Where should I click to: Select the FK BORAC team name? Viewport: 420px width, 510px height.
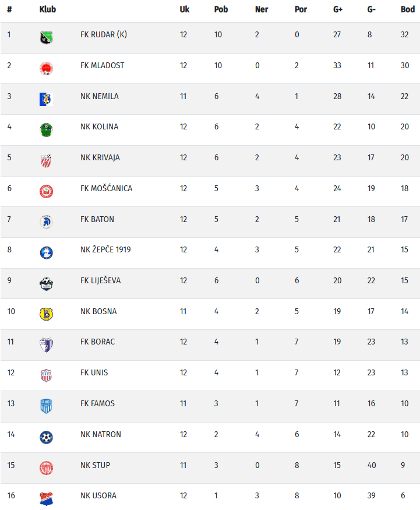[97, 342]
